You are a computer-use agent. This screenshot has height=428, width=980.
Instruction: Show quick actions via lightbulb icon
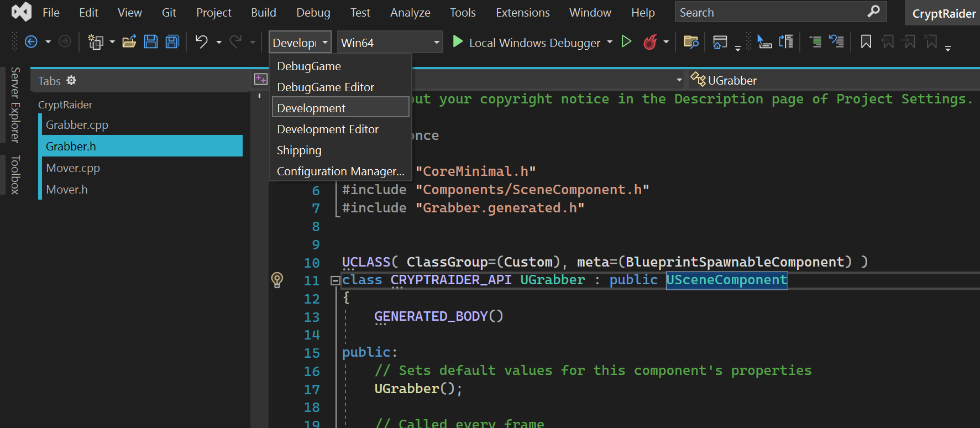coord(277,280)
